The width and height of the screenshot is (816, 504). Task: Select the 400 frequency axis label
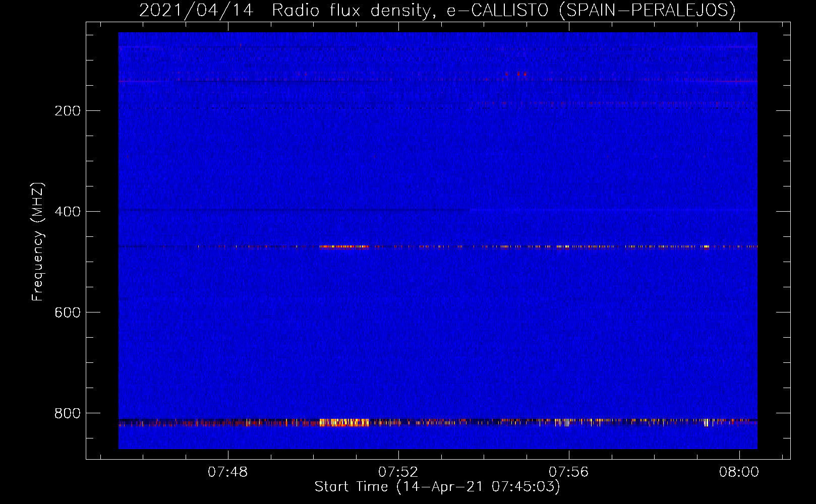click(68, 212)
